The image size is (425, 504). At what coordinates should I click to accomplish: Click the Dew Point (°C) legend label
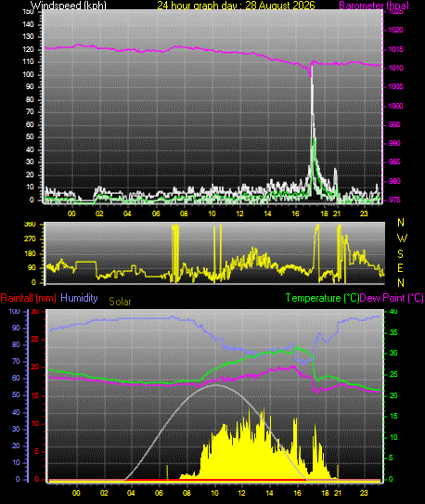click(x=392, y=298)
